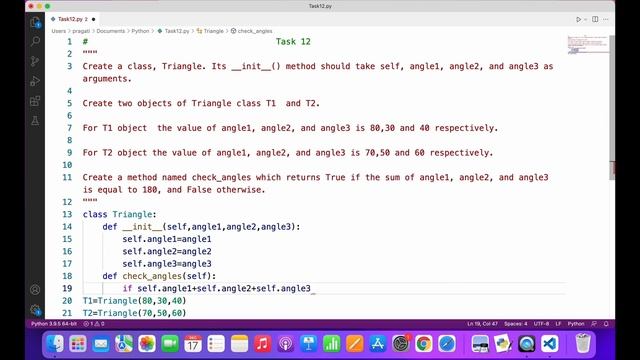The height and width of the screenshot is (360, 640).
Task: Change file encoding via UTF-8
Action: coord(541,324)
